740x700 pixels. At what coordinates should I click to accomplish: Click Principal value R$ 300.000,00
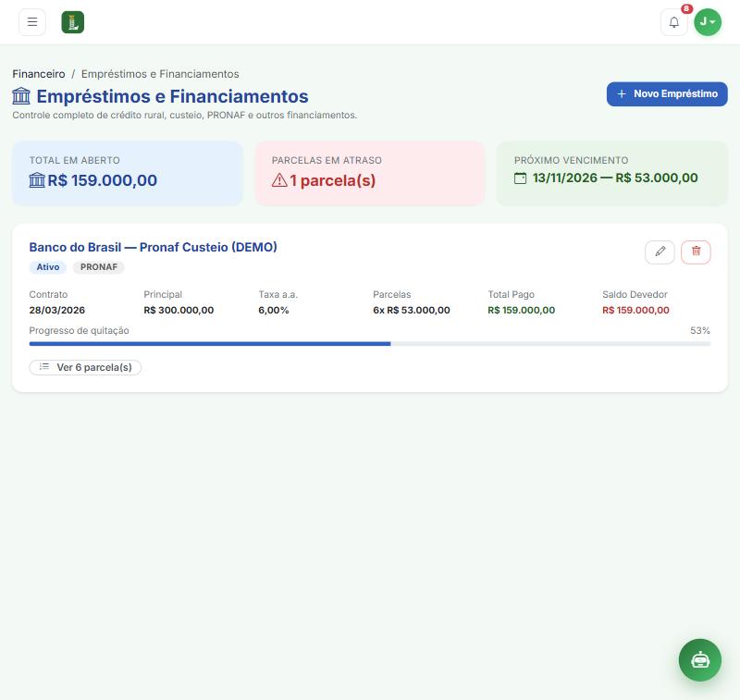point(179,311)
